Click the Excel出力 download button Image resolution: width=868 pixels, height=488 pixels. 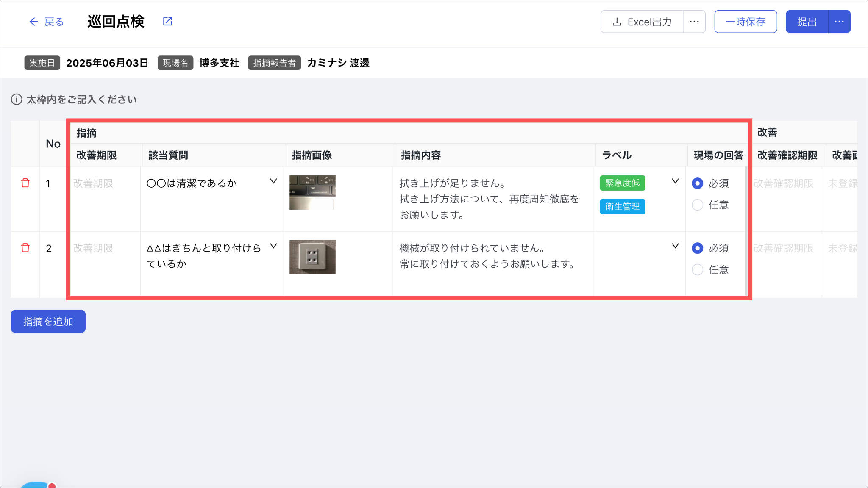coord(642,22)
